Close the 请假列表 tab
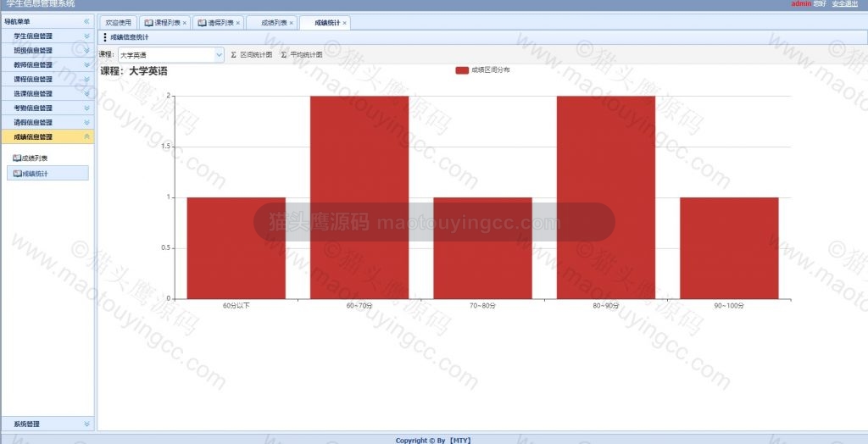 point(238,23)
